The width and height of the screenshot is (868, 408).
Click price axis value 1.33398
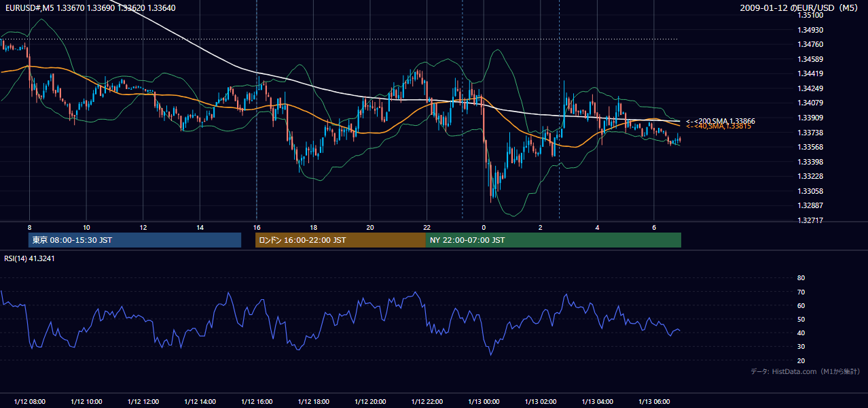point(811,162)
